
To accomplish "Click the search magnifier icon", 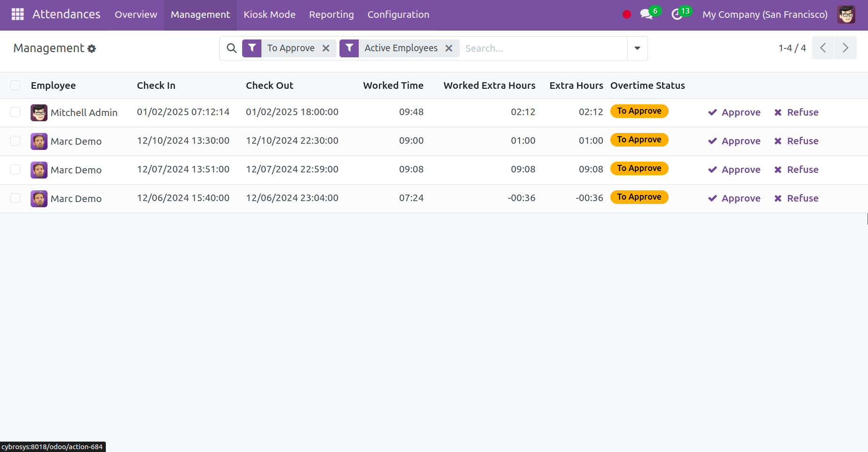I will [231, 48].
